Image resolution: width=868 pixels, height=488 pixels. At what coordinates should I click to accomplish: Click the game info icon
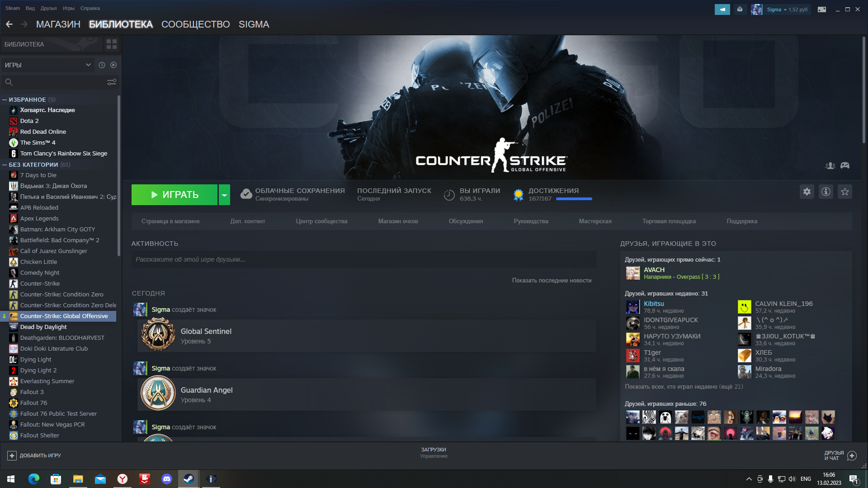pos(826,192)
